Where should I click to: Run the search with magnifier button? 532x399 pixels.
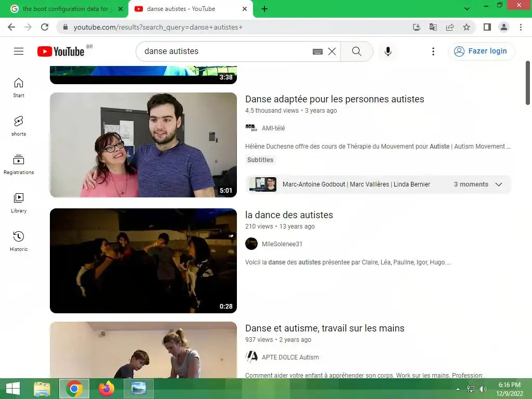coord(356,51)
